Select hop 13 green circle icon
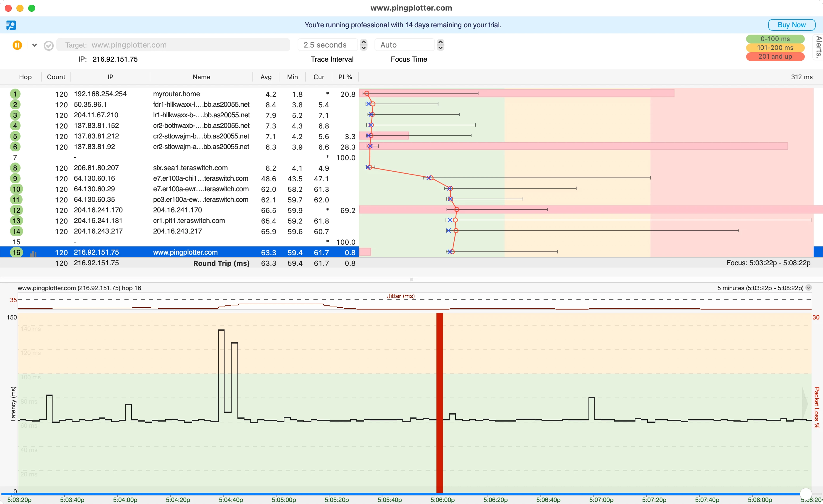Screen dimensions: 823x504 pyautogui.click(x=16, y=221)
